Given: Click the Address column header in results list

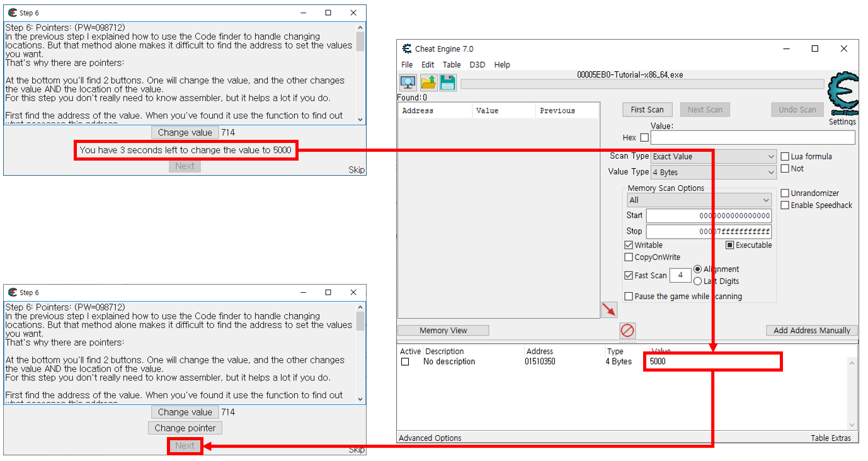Looking at the screenshot, I should [x=435, y=111].
